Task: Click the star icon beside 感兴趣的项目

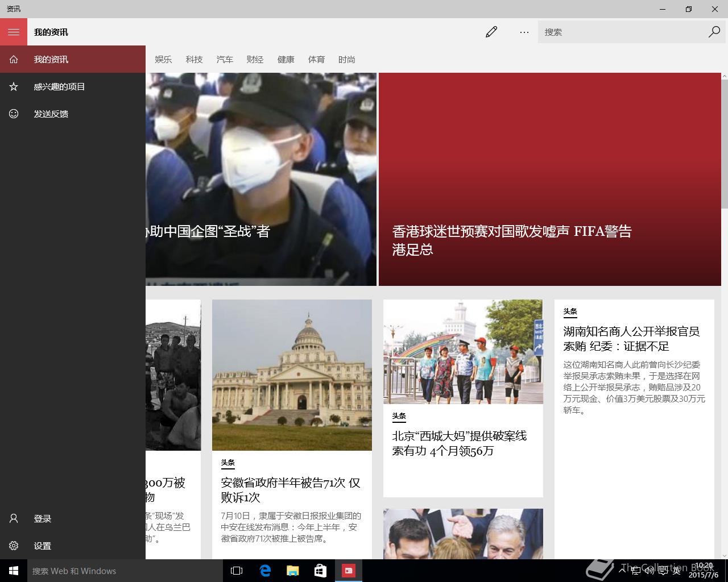Action: click(x=14, y=86)
